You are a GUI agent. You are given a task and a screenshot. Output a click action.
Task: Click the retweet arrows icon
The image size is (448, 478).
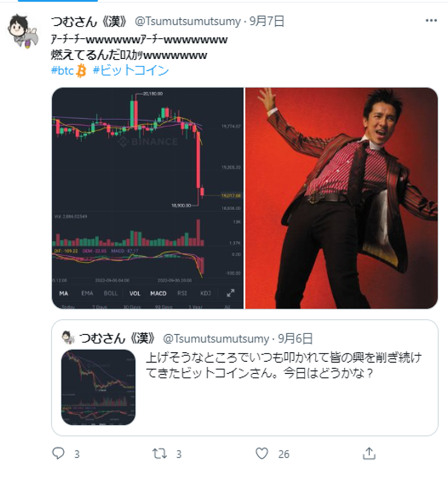160,453
